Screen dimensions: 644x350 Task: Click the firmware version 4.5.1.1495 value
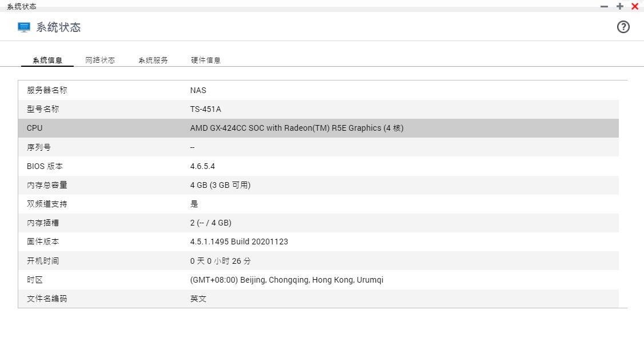(239, 242)
